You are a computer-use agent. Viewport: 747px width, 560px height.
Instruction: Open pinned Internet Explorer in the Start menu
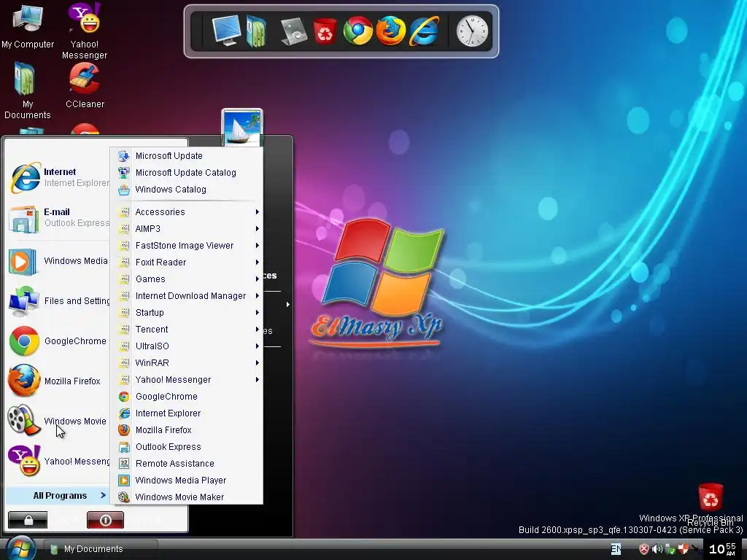[58, 177]
